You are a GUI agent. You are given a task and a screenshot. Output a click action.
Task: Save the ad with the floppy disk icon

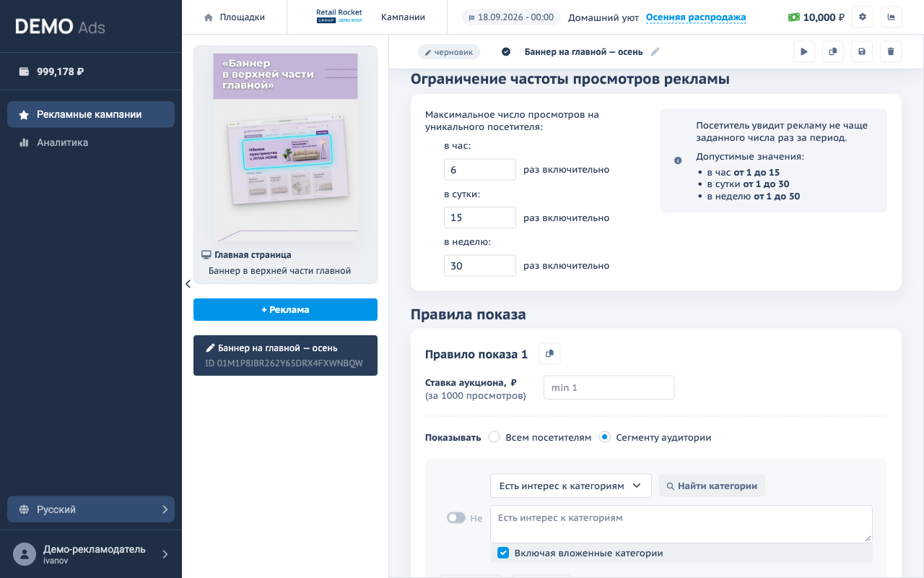(x=862, y=51)
